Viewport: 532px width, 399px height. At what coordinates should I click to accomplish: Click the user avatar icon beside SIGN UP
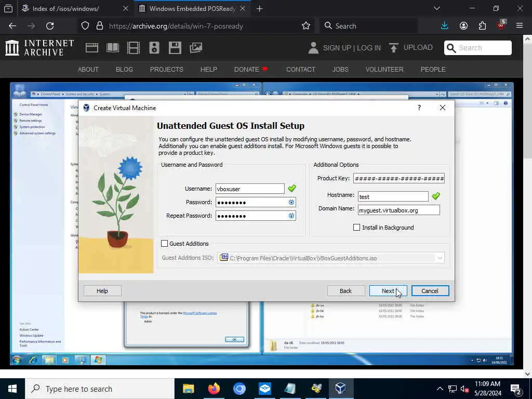[313, 48]
